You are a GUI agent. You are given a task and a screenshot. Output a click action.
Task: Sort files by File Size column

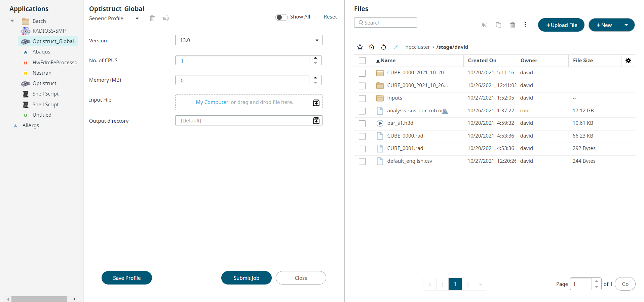[x=583, y=61]
